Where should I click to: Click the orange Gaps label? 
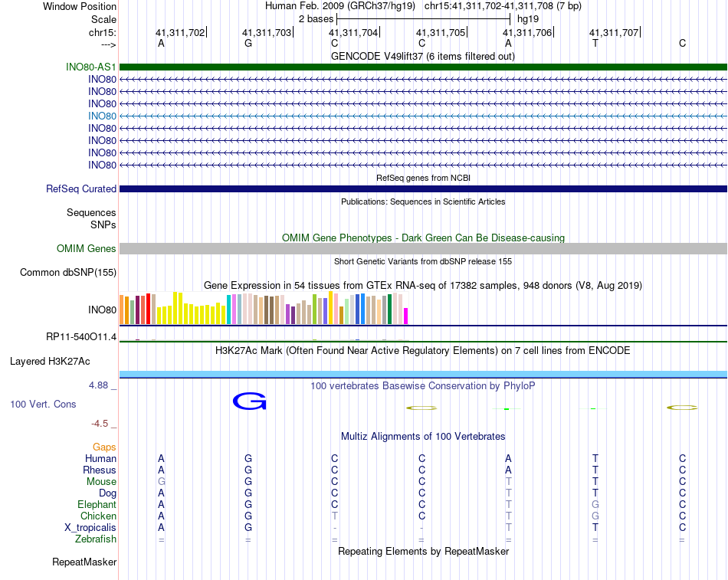104,447
